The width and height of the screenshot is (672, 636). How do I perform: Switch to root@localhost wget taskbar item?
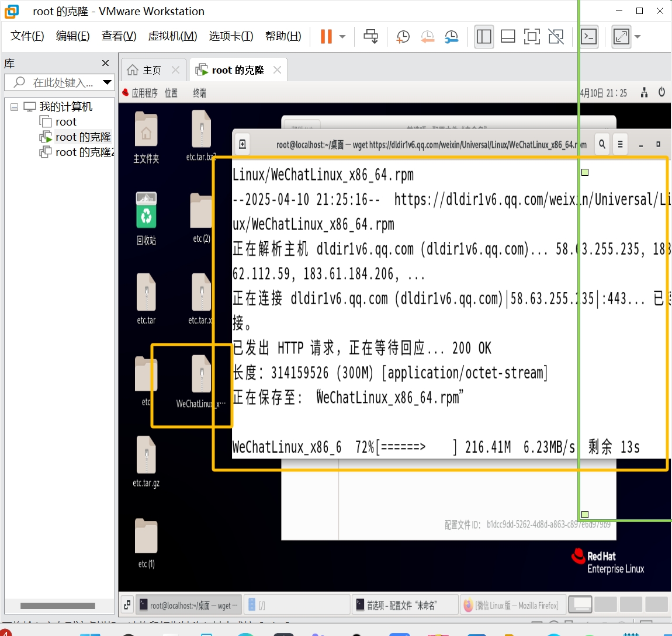tap(189, 604)
